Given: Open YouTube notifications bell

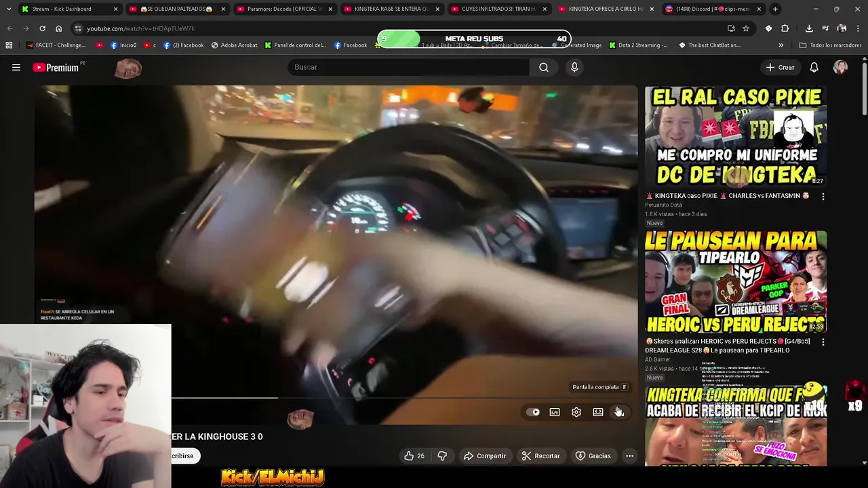Looking at the screenshot, I should coord(814,67).
